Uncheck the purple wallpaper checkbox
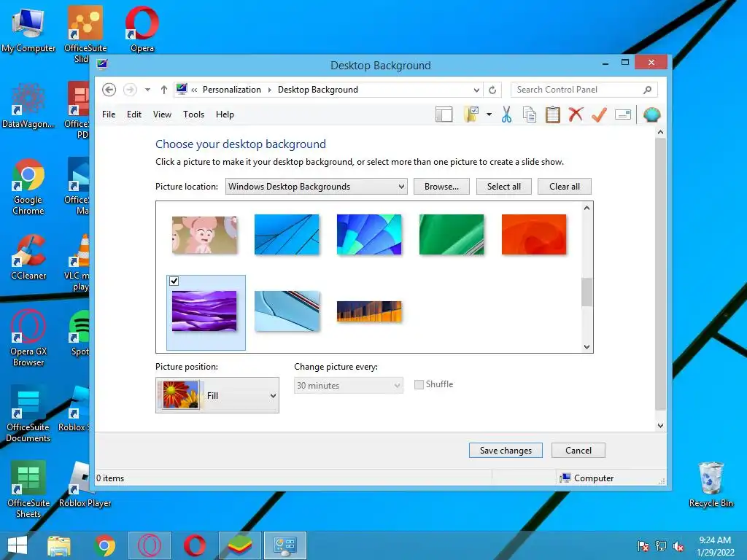This screenshot has width=747, height=560. click(x=174, y=281)
